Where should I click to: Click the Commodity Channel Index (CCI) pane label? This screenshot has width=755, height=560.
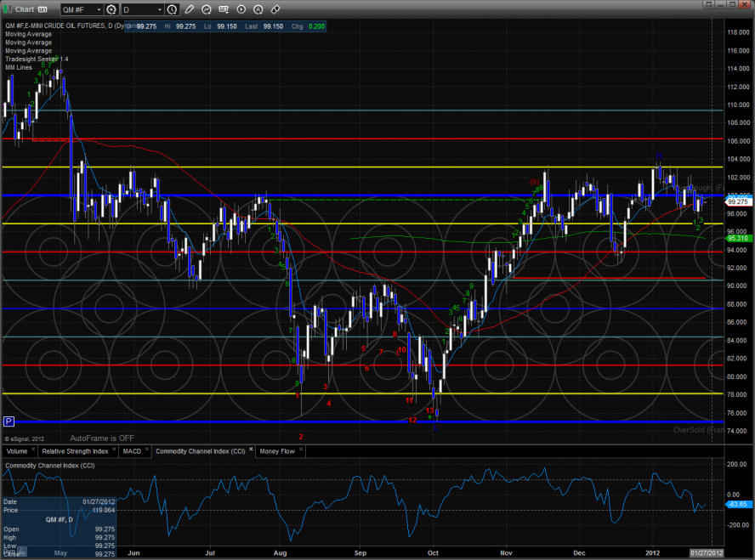[50, 466]
